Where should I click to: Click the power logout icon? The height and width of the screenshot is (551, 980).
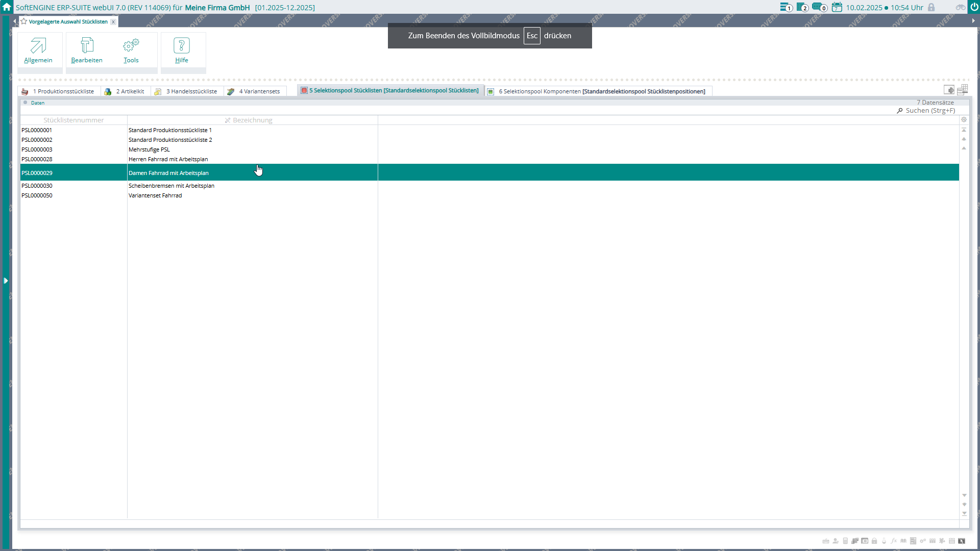[973, 7]
